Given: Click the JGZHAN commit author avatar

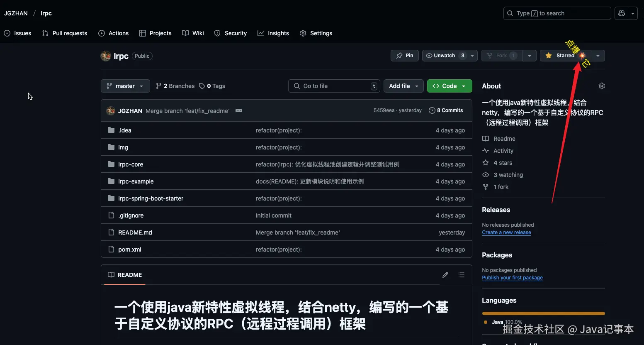Looking at the screenshot, I should pos(111,111).
